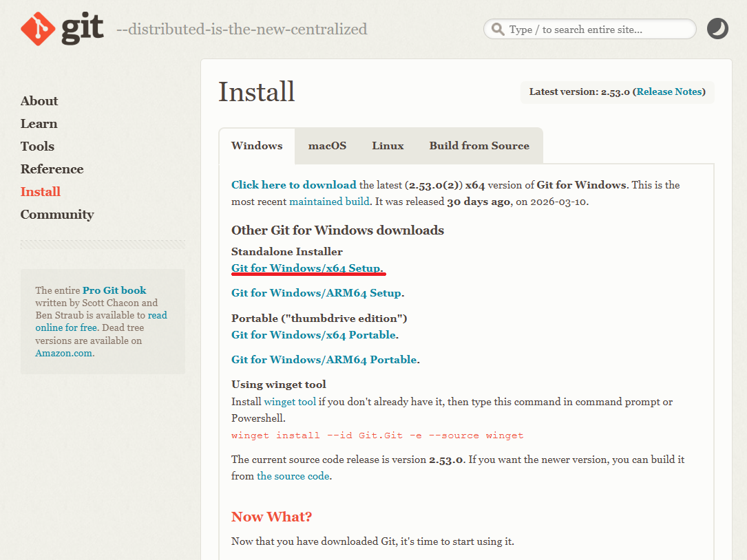The width and height of the screenshot is (747, 560).
Task: Select the Install nav item
Action: click(41, 192)
